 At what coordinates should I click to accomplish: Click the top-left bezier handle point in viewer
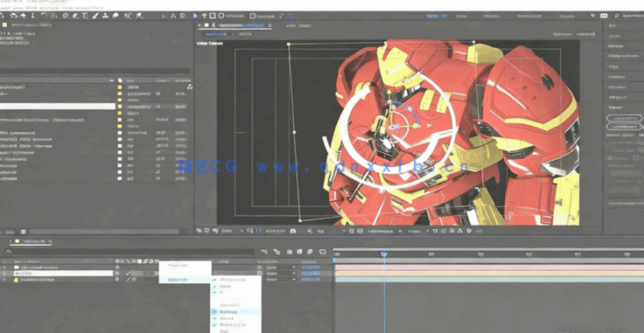289,44
